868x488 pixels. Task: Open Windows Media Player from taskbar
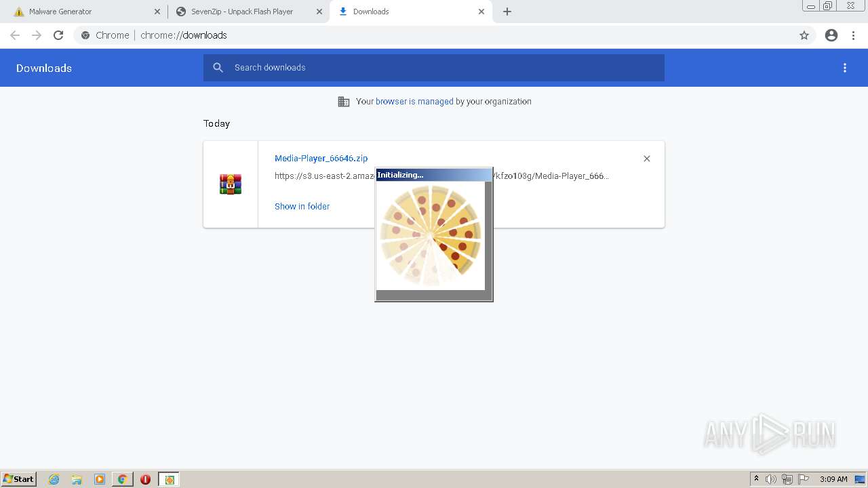pos(100,479)
